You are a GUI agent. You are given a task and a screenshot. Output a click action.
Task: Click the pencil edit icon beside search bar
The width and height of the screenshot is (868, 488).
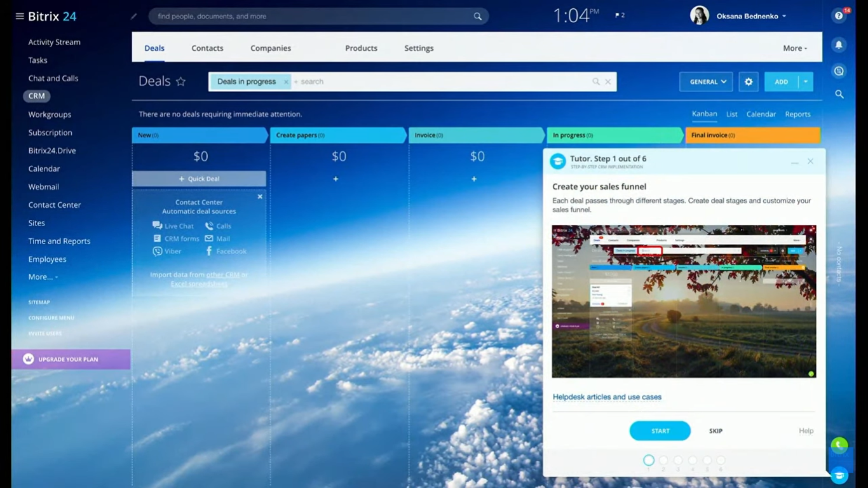coord(133,17)
